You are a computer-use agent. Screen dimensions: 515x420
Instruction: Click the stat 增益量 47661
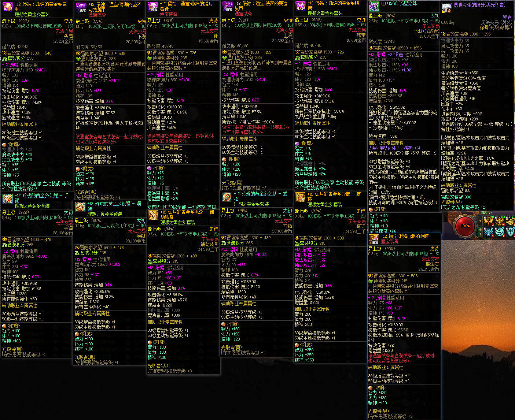click(381, 101)
